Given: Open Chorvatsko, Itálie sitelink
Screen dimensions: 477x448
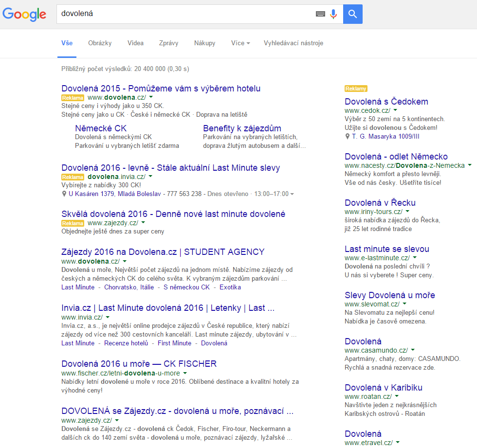Looking at the screenshot, I should (129, 287).
